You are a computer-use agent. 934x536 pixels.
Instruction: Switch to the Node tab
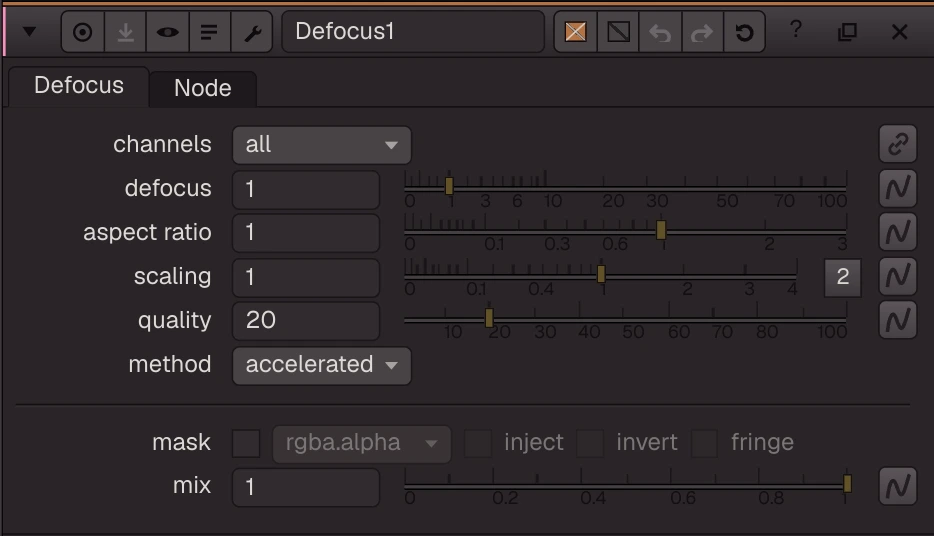[203, 88]
